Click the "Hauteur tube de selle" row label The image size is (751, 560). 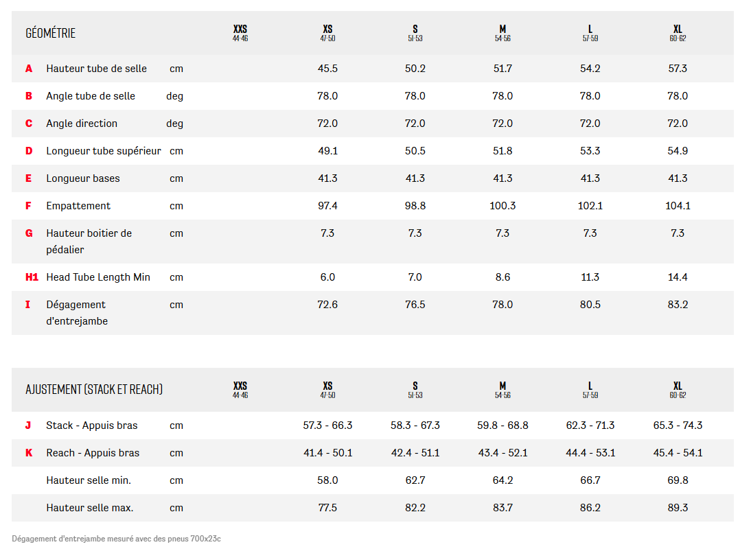(96, 69)
